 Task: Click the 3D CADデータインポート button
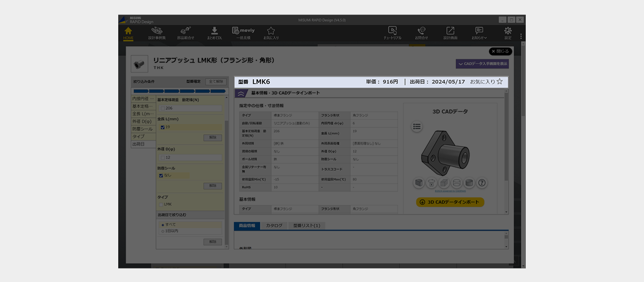(450, 202)
